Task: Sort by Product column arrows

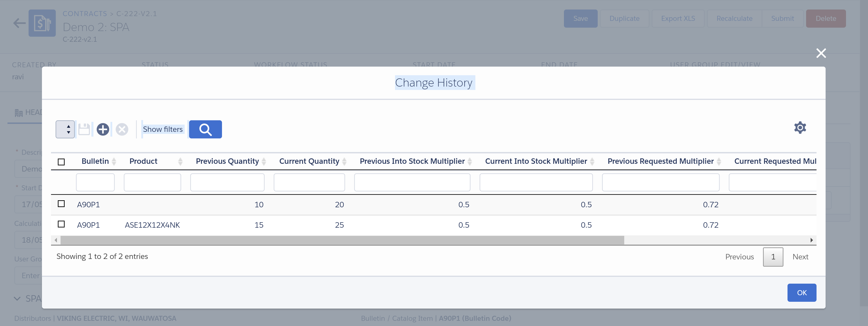Action: pyautogui.click(x=180, y=161)
